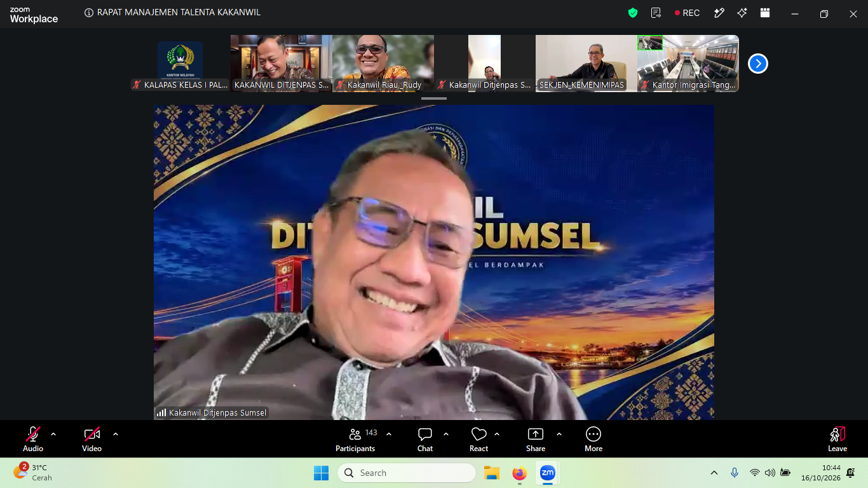Open Windows Start menu
Image resolution: width=868 pixels, height=488 pixels.
tap(321, 473)
